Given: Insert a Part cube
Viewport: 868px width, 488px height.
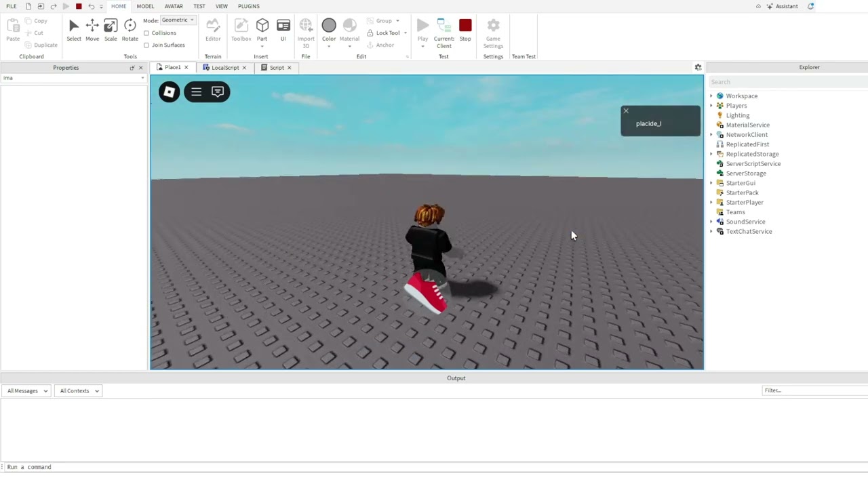Looking at the screenshot, I should click(x=262, y=26).
